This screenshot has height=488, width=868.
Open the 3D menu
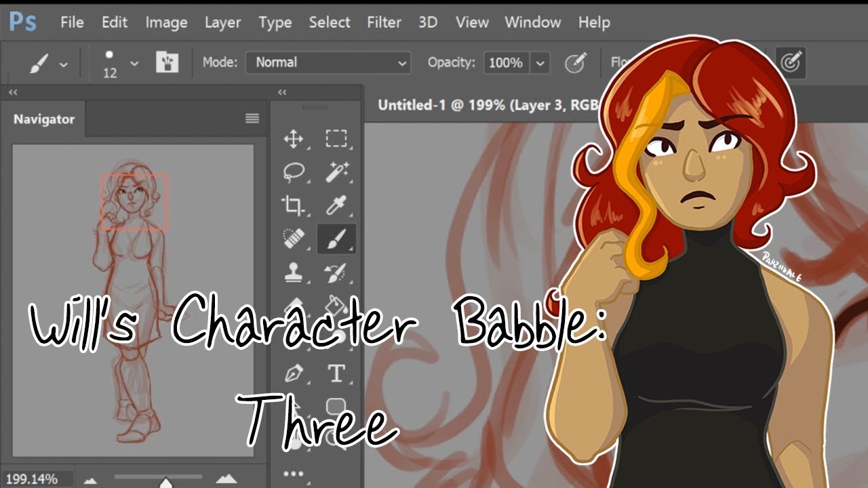(x=428, y=22)
